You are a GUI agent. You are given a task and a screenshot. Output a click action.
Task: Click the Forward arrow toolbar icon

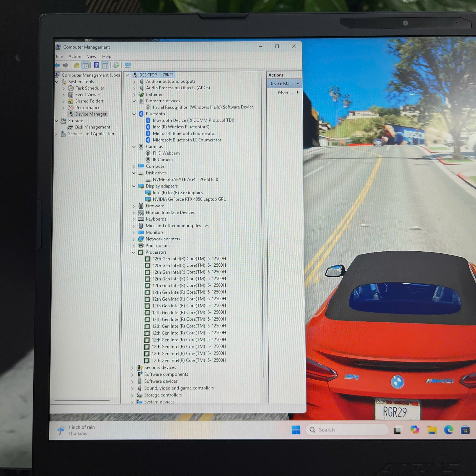[x=65, y=65]
